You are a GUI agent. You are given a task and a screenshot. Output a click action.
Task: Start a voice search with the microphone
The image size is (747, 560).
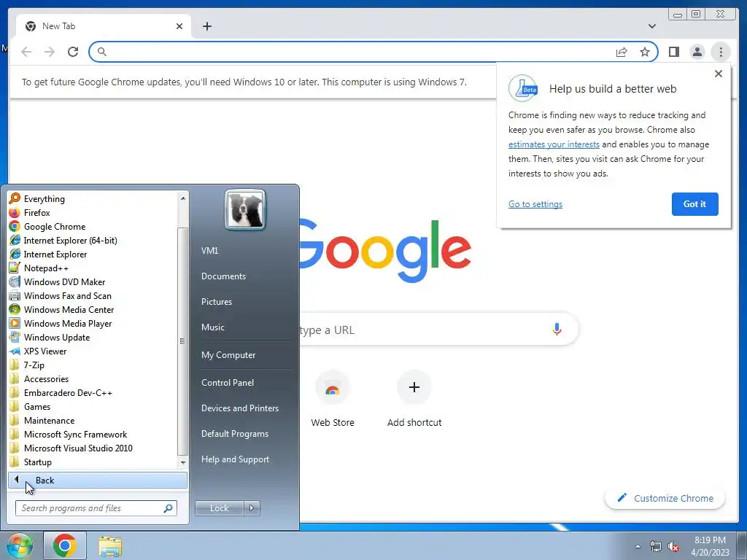click(x=557, y=329)
